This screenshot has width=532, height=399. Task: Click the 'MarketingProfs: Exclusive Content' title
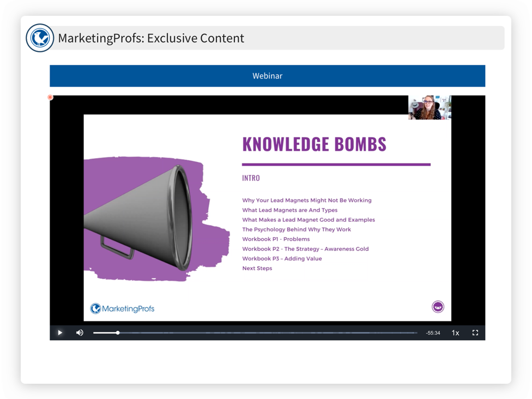[x=151, y=38]
